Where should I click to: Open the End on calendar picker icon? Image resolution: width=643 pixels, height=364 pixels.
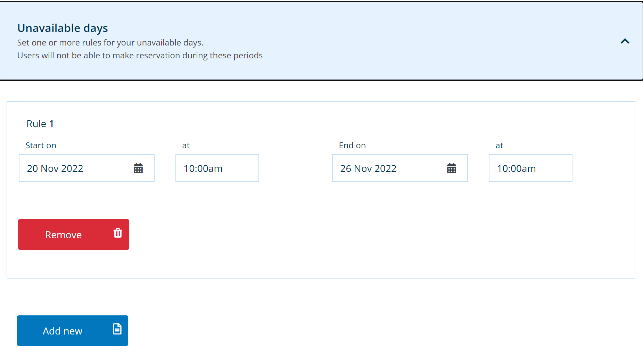(452, 168)
